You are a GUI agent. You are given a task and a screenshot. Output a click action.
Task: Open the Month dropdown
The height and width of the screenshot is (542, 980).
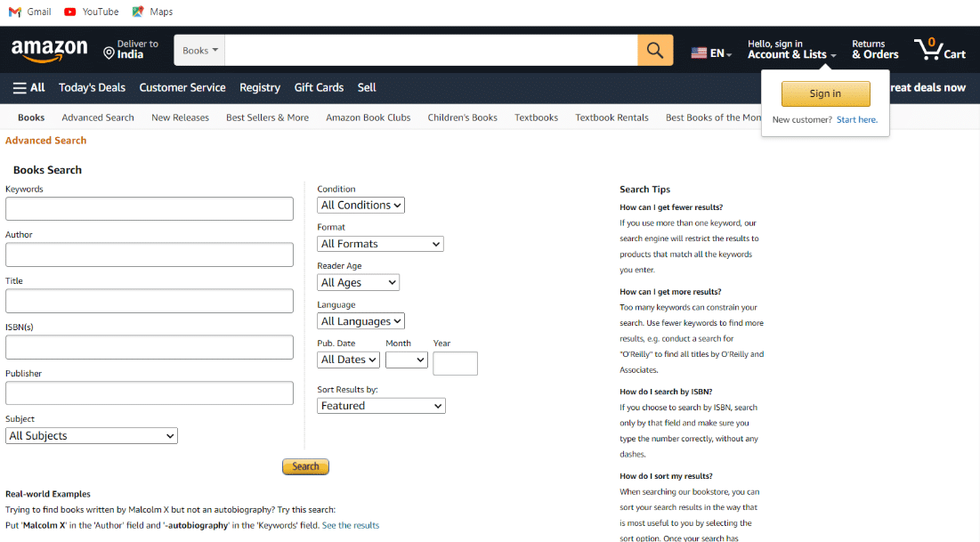(x=406, y=360)
